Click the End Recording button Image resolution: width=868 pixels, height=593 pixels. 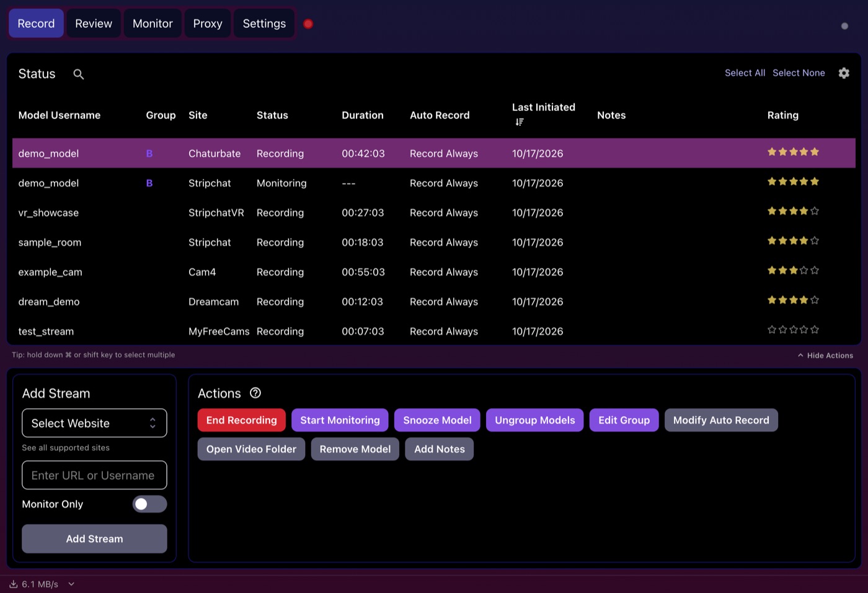click(242, 420)
